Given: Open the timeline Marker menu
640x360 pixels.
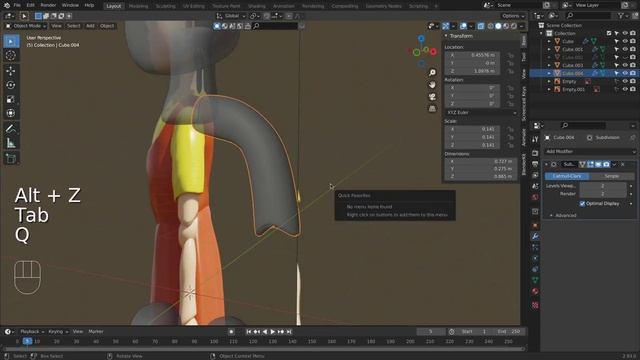Looking at the screenshot, I should tap(96, 332).
